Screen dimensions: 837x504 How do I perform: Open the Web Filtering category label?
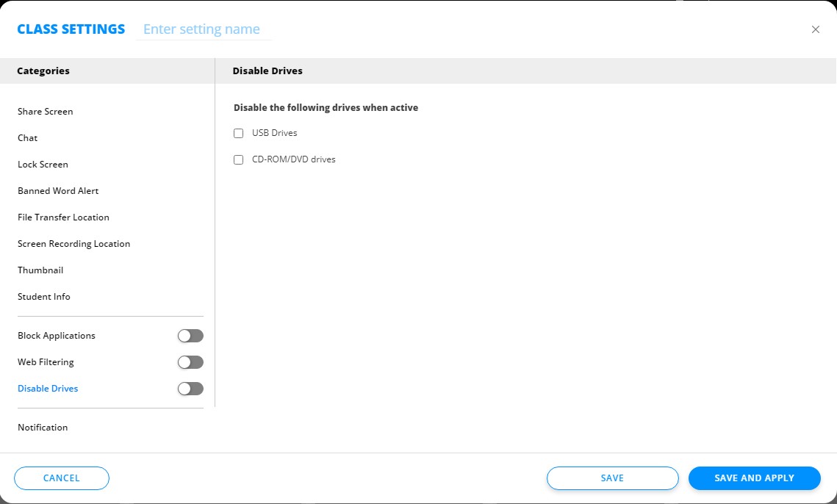(x=46, y=362)
